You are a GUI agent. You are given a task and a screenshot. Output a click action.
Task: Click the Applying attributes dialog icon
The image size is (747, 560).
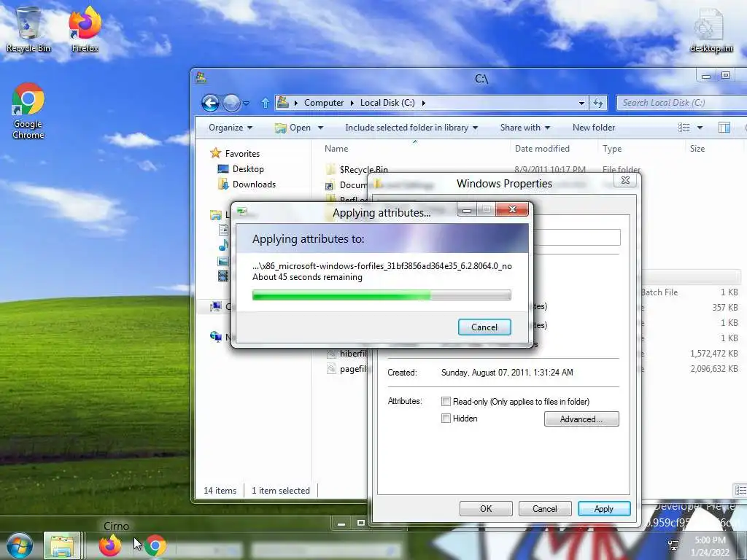tap(242, 211)
